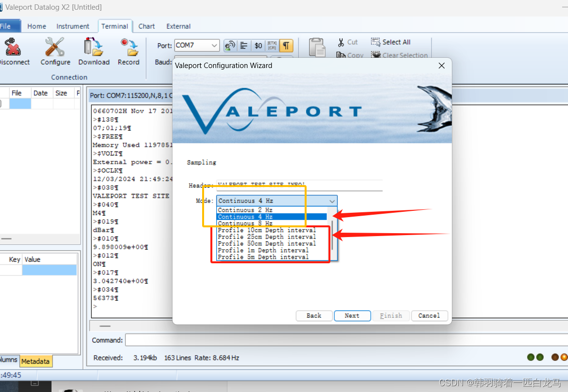Click the text alignment lines toolbar icon

click(x=244, y=46)
